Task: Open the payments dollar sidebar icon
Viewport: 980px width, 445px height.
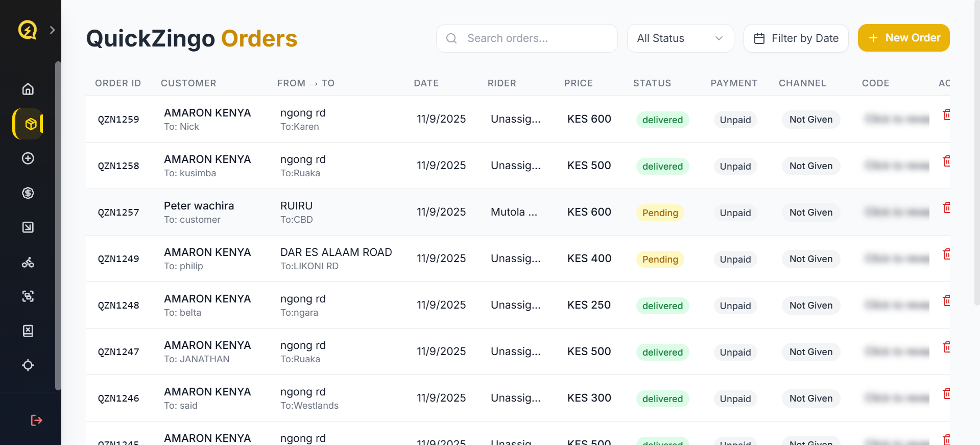Action: pos(28,193)
